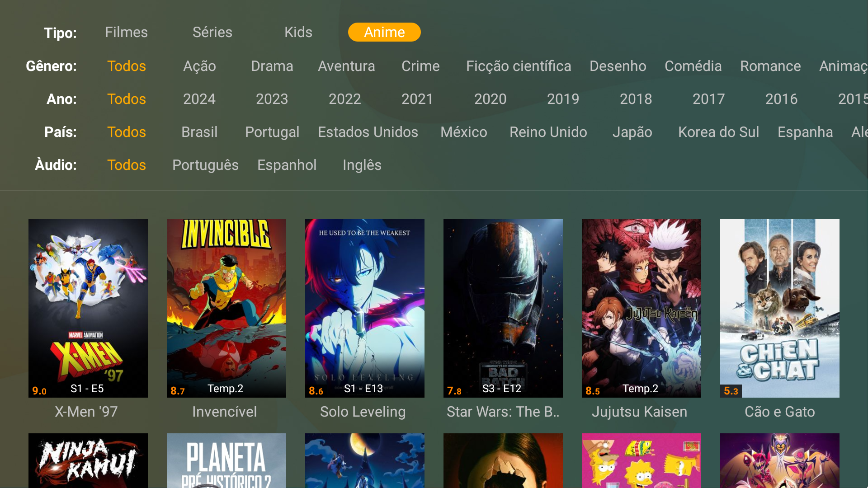
Task: Select the highlighted Anime type pill
Action: click(x=384, y=32)
